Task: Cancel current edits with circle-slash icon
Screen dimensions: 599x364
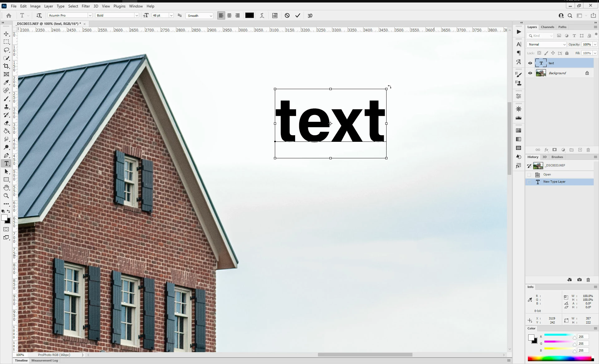Action: (x=287, y=16)
